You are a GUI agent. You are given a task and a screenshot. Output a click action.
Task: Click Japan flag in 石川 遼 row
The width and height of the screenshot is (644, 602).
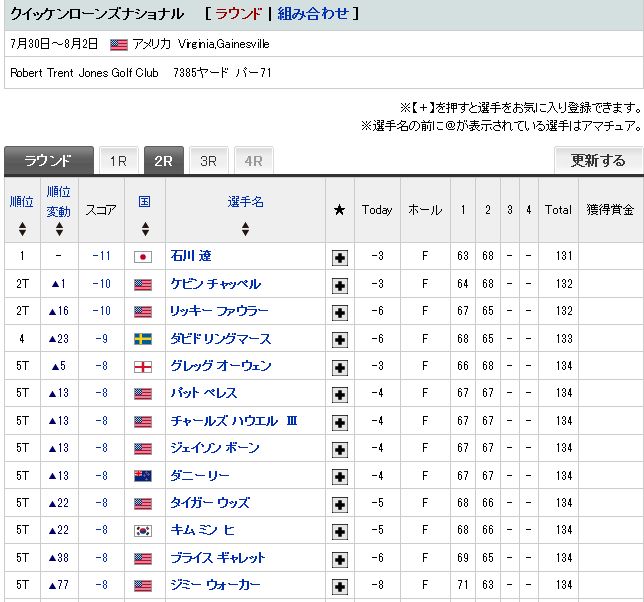pos(143,257)
